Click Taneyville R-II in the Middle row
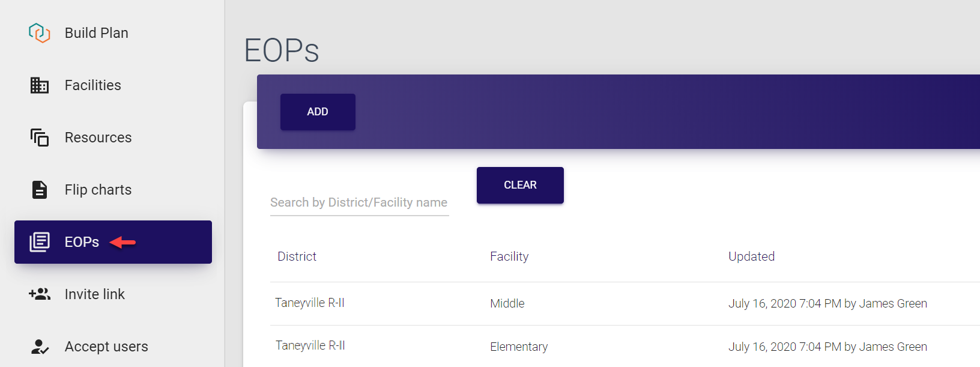Screen dimensions: 980x367 (310, 303)
